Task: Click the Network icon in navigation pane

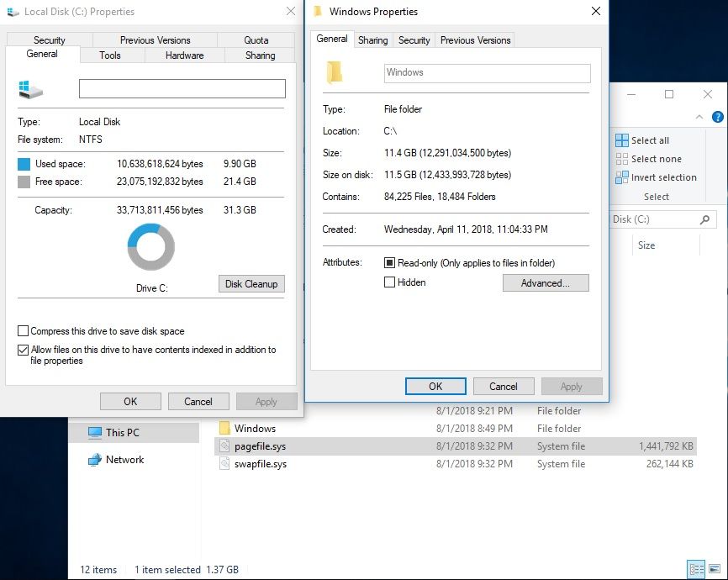Action: click(x=95, y=459)
